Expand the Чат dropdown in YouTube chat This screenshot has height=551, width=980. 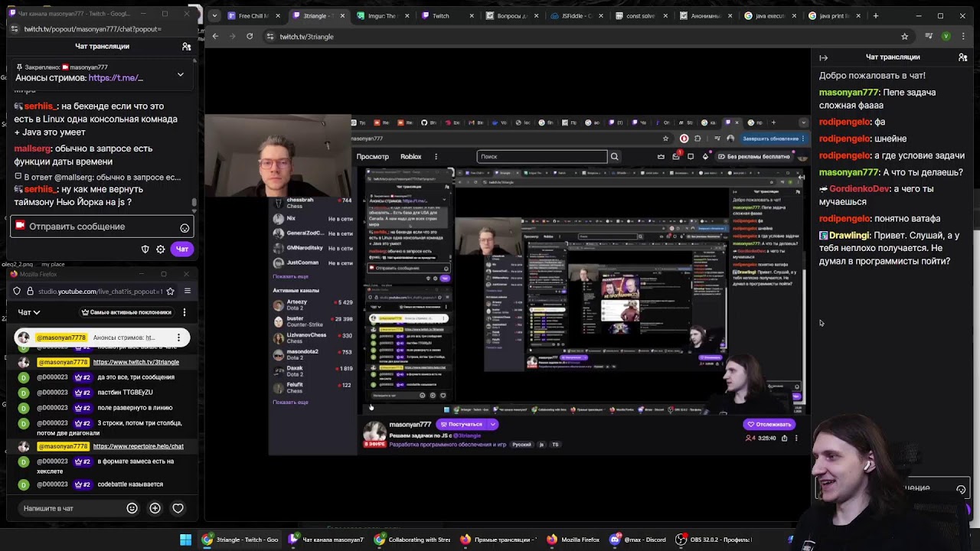29,312
